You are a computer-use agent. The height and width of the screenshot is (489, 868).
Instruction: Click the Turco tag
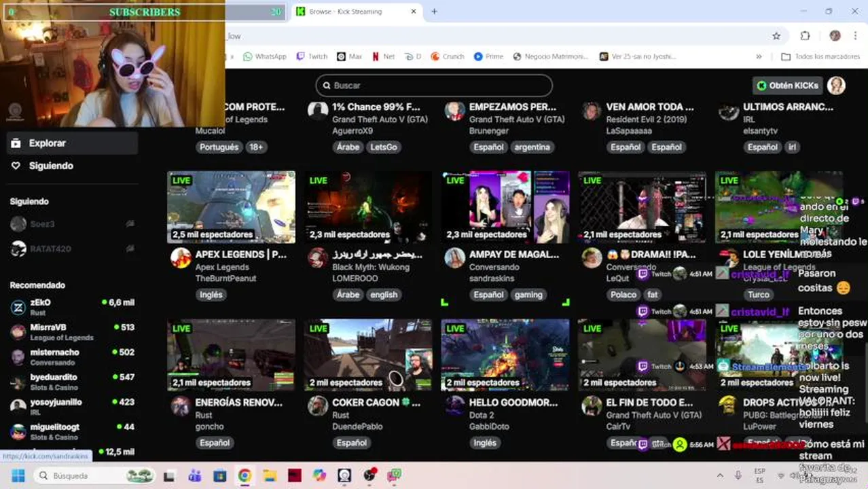pos(759,295)
